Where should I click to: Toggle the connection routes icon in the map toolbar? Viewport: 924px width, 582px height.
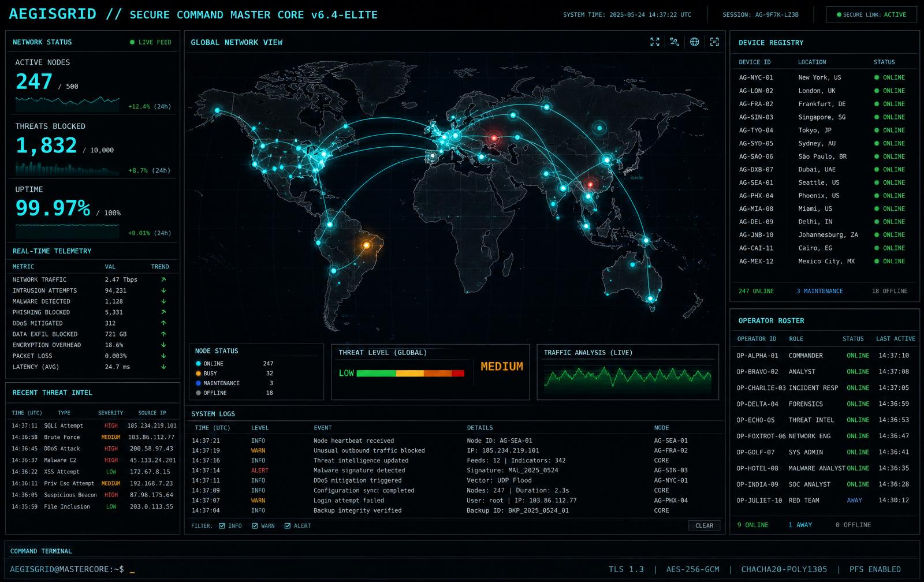point(675,42)
